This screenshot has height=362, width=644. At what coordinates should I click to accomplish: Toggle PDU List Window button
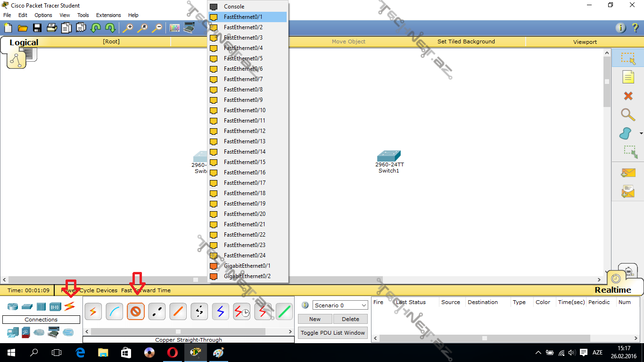[x=333, y=333]
